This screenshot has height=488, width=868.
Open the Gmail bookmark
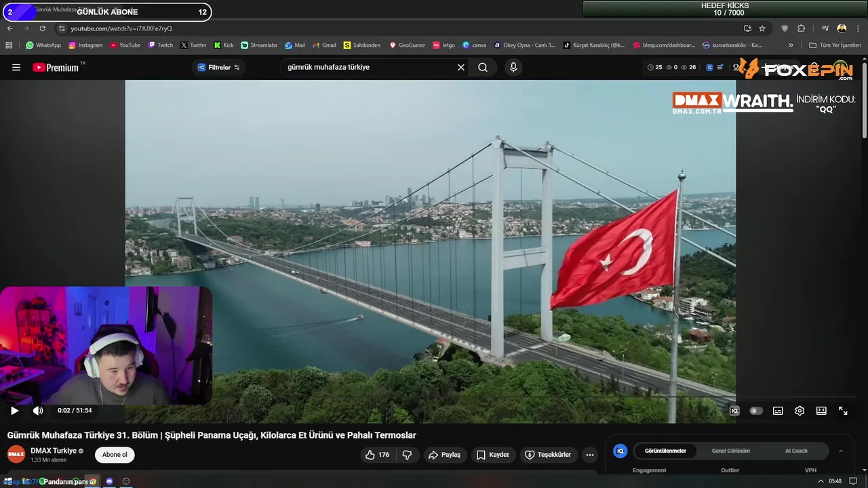[x=324, y=45]
